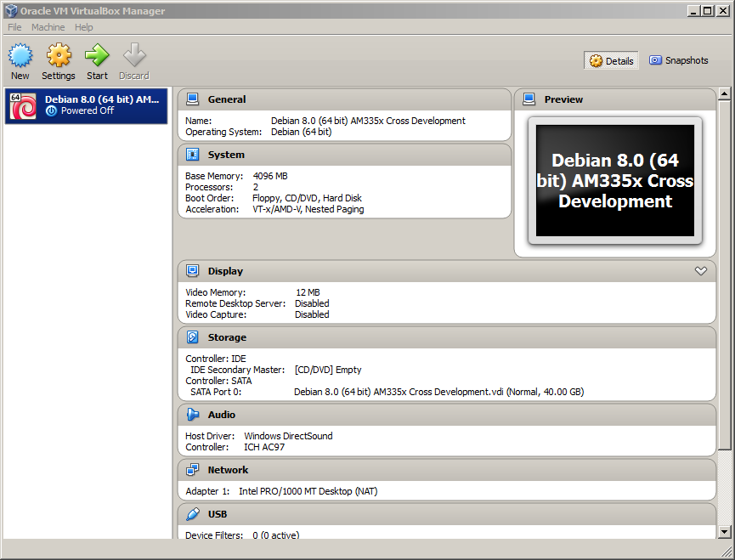Click the VM Name value in General
735x560 pixels.
[368, 121]
